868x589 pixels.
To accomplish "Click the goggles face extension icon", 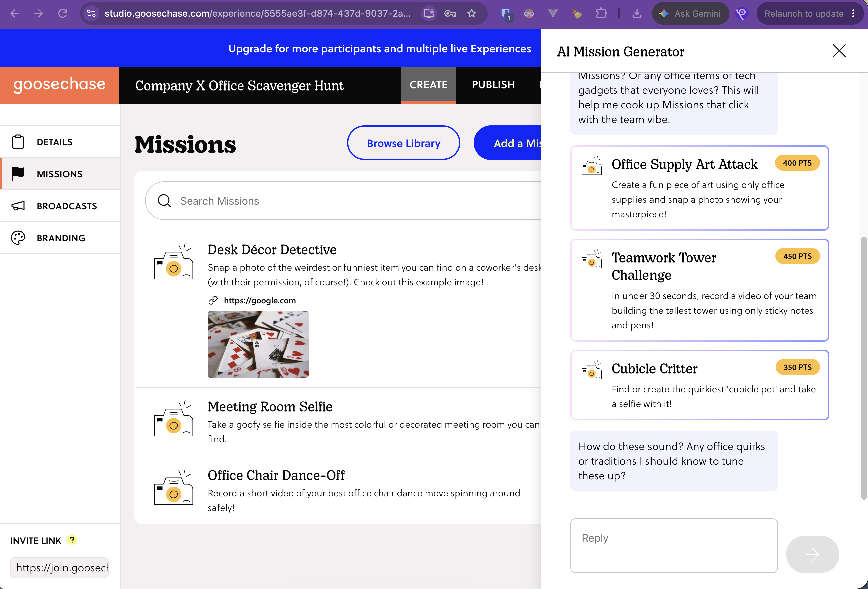I will tap(529, 13).
